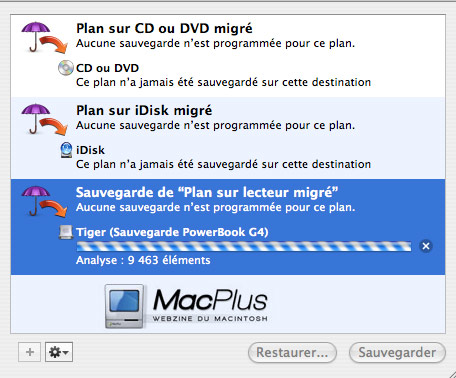Click umbrella icon of Plan sur lecteur migré
Image resolution: width=456 pixels, height=378 pixels.
click(44, 201)
